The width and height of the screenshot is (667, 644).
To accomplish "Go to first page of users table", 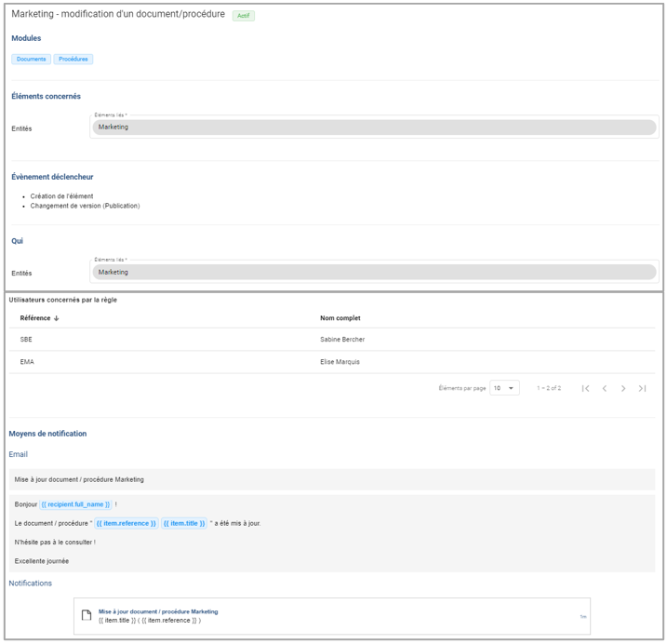I will tap(585, 388).
